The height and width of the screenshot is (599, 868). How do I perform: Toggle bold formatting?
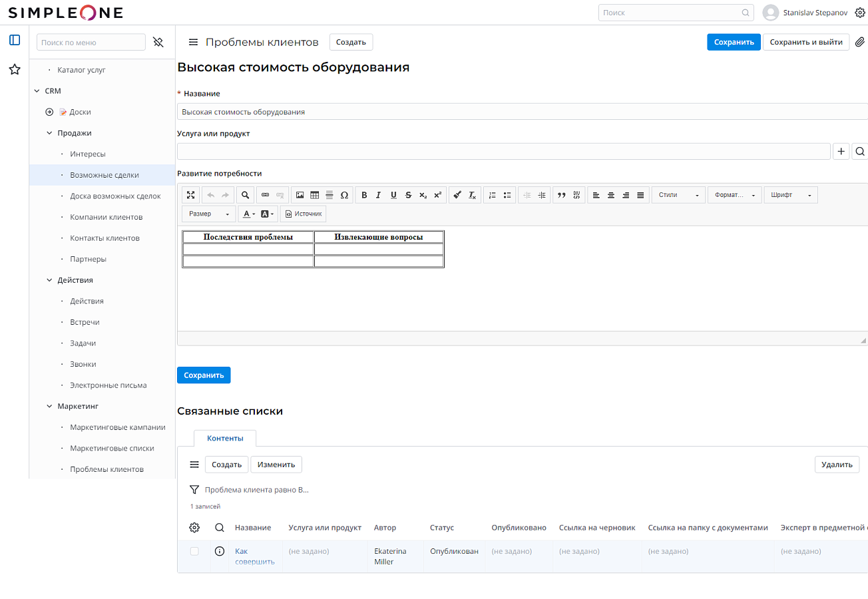click(x=364, y=195)
